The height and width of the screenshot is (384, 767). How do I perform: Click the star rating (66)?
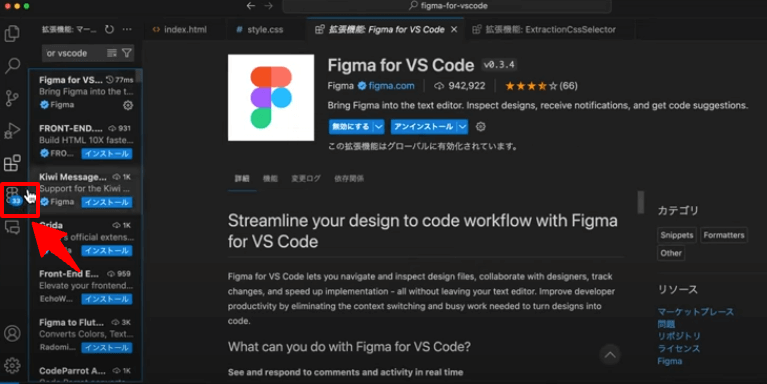click(x=541, y=86)
